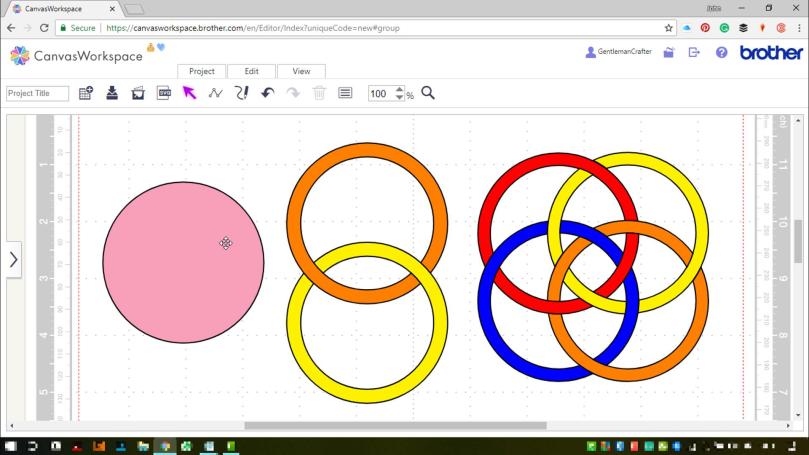Click the horizontal scrollbar thumb
The height and width of the screenshot is (455, 809).
(395, 426)
